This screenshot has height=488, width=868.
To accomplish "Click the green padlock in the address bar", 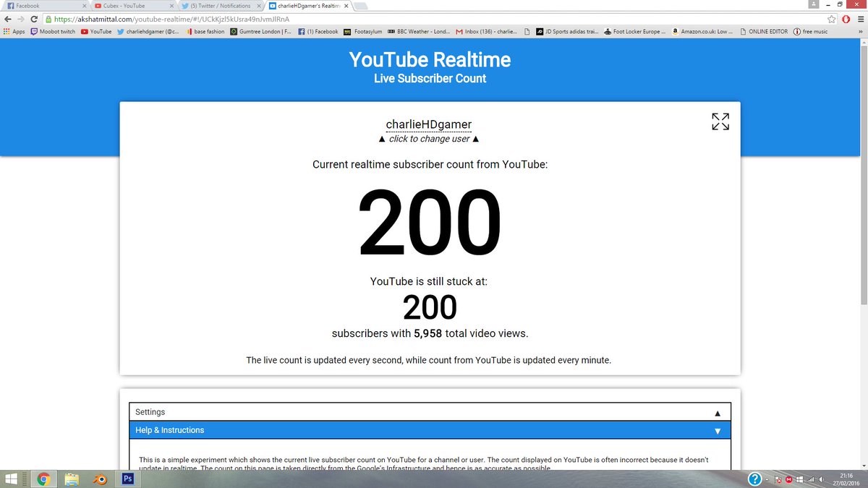I will pyautogui.click(x=48, y=20).
